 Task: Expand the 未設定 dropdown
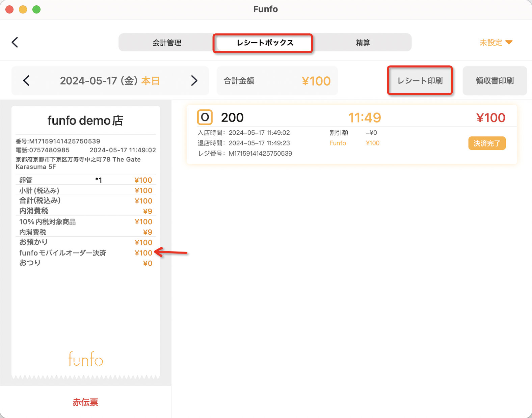(496, 43)
